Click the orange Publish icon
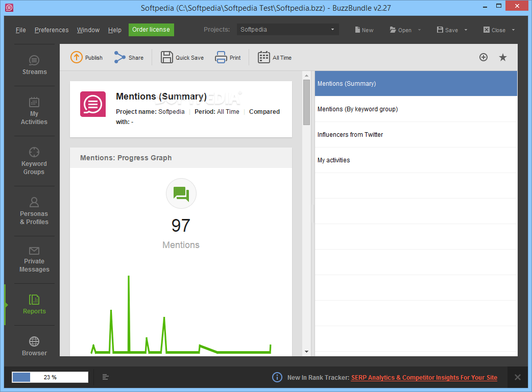This screenshot has width=532, height=392. 77,57
